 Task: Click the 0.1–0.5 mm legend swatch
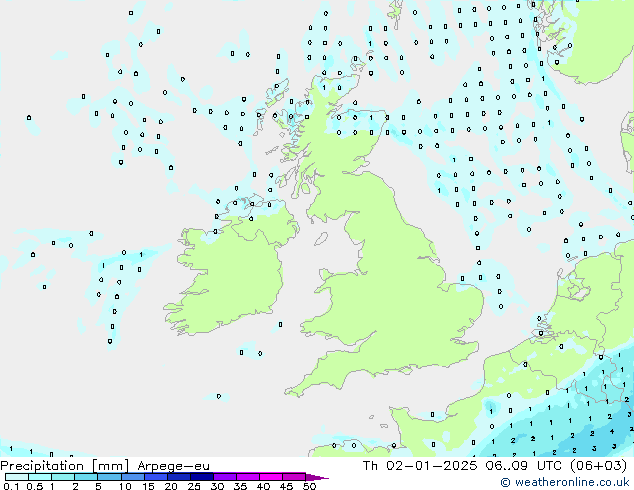point(17,477)
